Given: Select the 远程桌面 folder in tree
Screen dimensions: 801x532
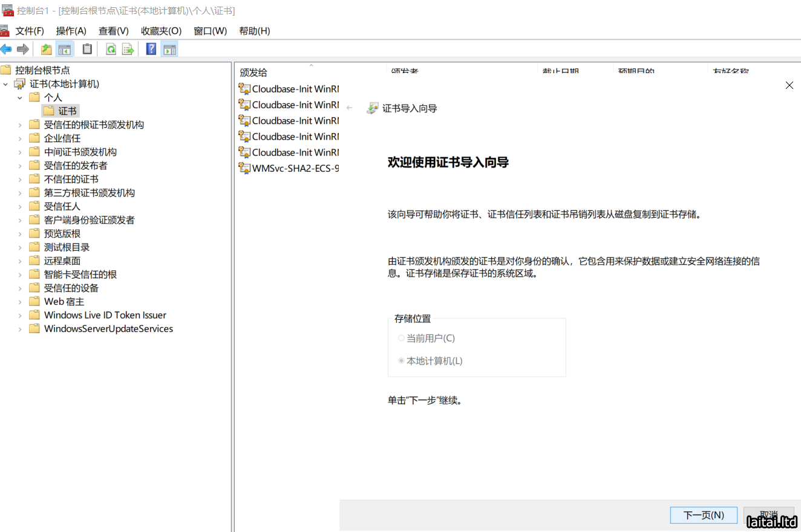Looking at the screenshot, I should coord(62,261).
